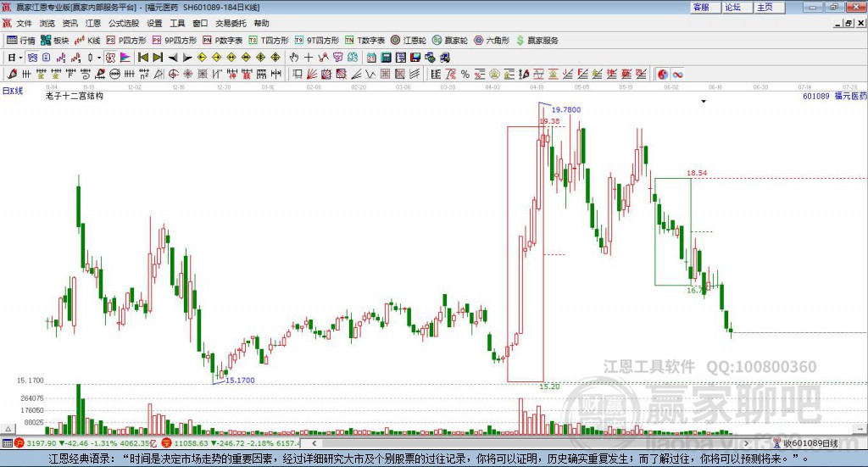Click the 18.54 price level label
This screenshot has height=467, width=868.
[697, 173]
